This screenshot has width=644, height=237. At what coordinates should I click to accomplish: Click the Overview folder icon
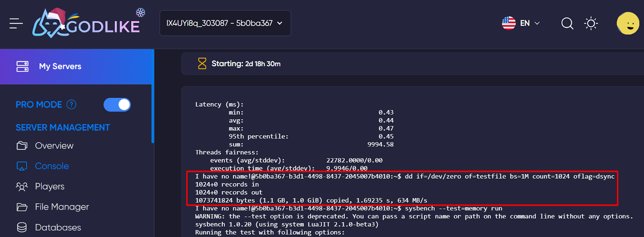(x=22, y=146)
